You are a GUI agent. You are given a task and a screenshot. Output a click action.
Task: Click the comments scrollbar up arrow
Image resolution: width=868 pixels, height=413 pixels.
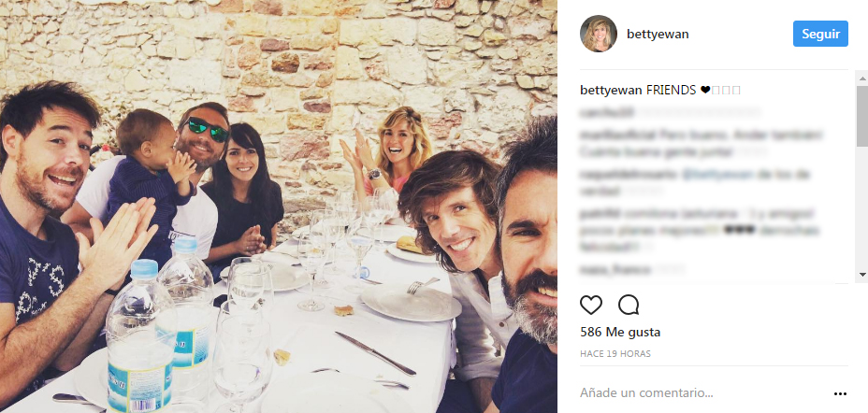(861, 80)
